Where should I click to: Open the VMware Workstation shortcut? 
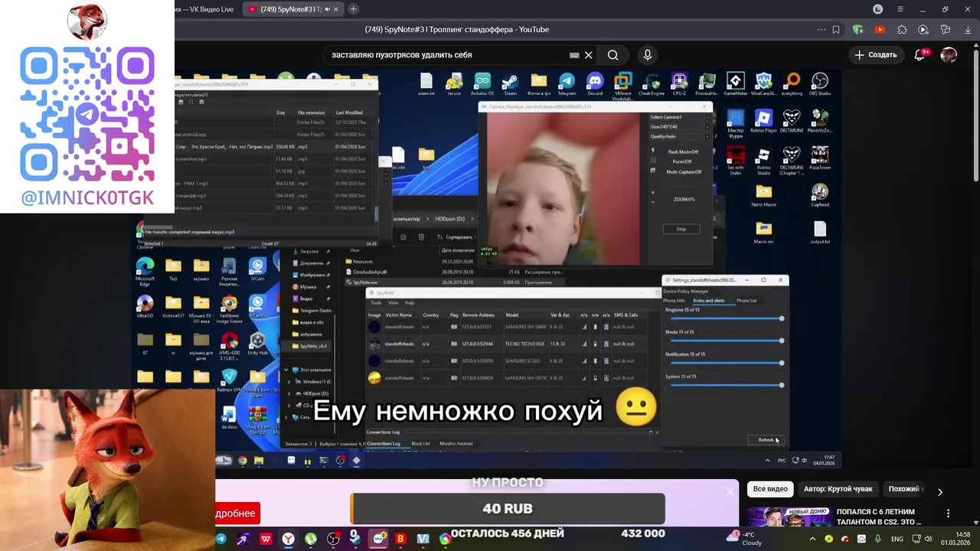tap(622, 86)
